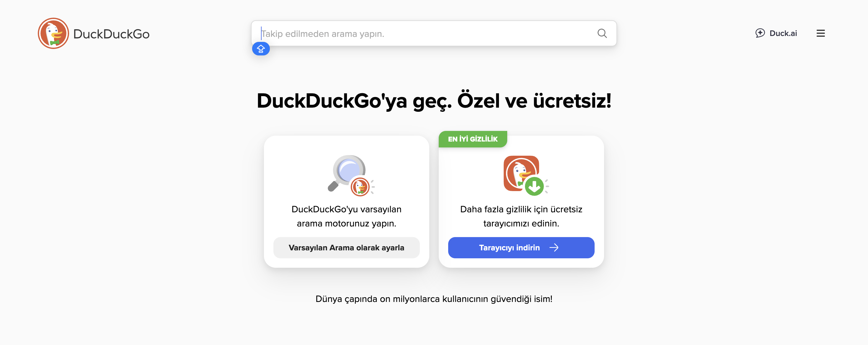Click text 'Dünya çapında on milyonlarca kullanıcının güvendiği isim!'
This screenshot has height=345, width=868.
[x=434, y=299]
